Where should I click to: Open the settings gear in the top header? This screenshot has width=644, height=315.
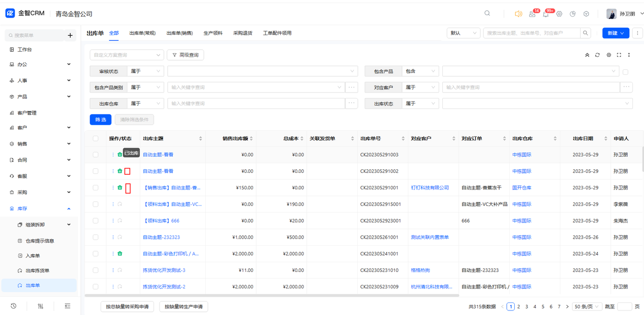point(559,14)
